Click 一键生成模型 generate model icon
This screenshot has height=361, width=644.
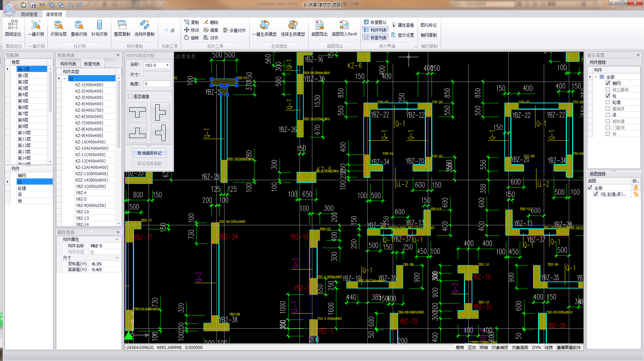point(264,28)
